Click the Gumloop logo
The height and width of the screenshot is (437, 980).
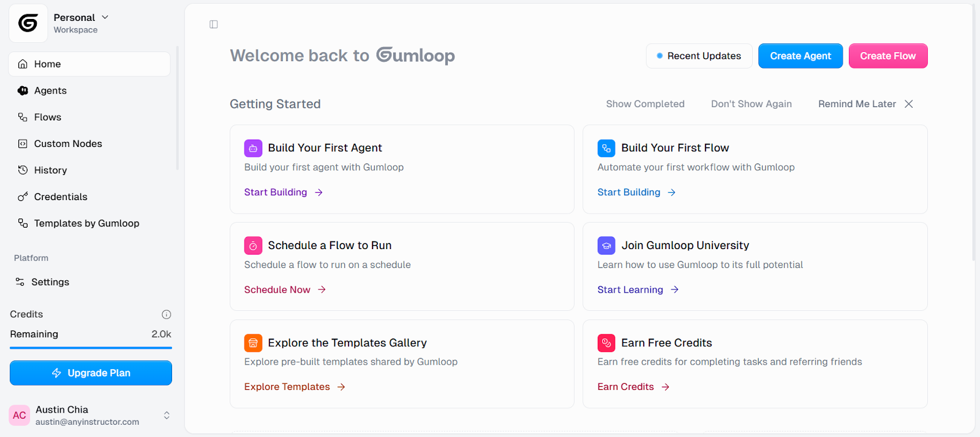point(28,23)
